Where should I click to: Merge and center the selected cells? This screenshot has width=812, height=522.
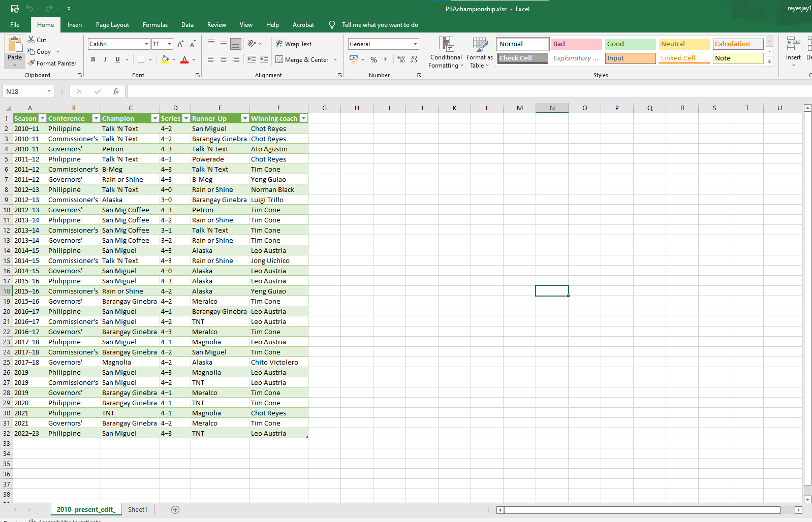coord(302,59)
